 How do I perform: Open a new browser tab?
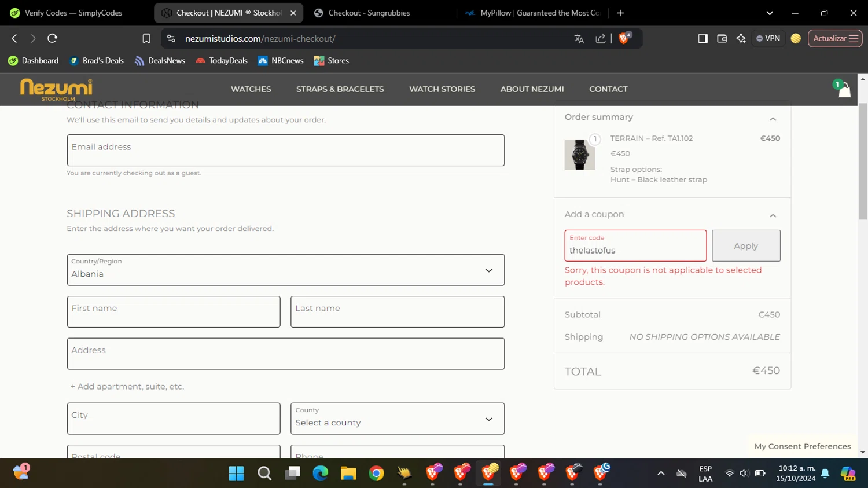(620, 13)
